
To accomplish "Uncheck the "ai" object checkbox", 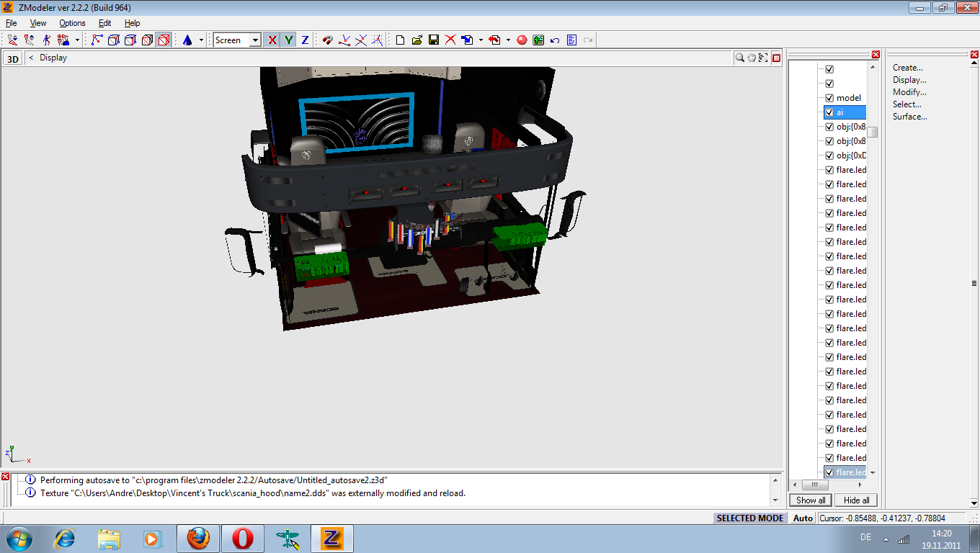I will click(829, 112).
